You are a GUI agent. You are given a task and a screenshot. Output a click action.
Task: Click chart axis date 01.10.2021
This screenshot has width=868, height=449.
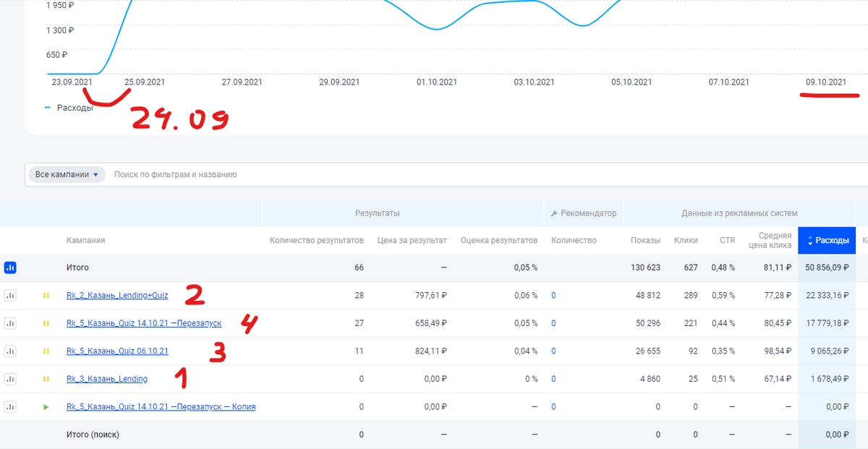(x=436, y=82)
